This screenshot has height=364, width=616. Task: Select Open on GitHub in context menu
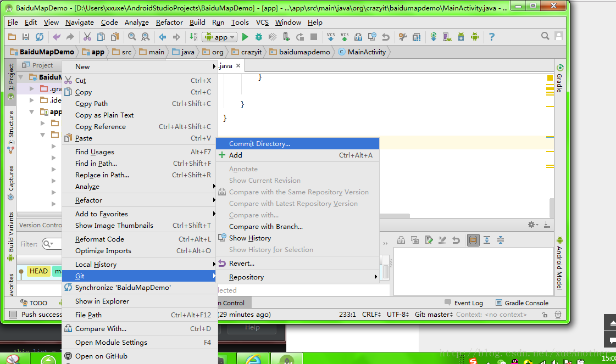click(x=140, y=356)
